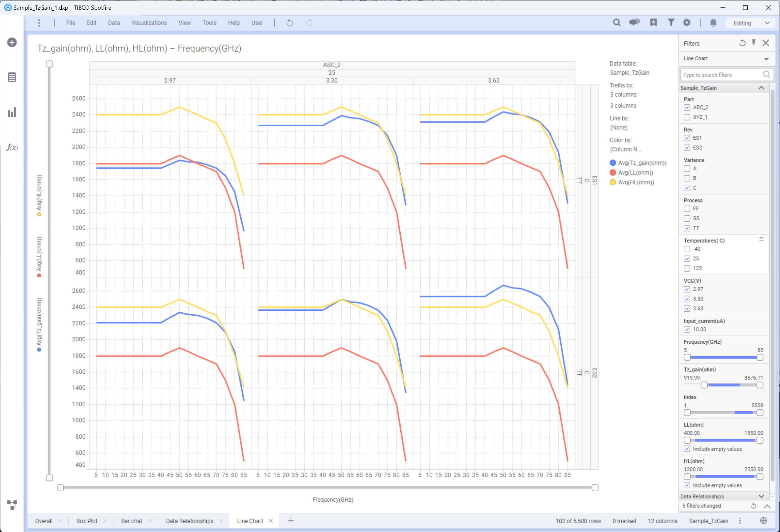Reset all filters icon in Filters panel
The height and width of the screenshot is (532, 780).
[x=742, y=43]
